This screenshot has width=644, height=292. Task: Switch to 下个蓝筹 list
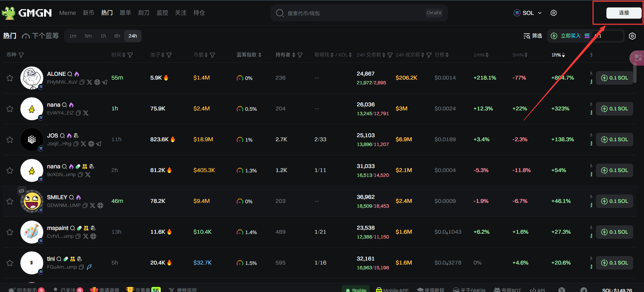[40, 36]
